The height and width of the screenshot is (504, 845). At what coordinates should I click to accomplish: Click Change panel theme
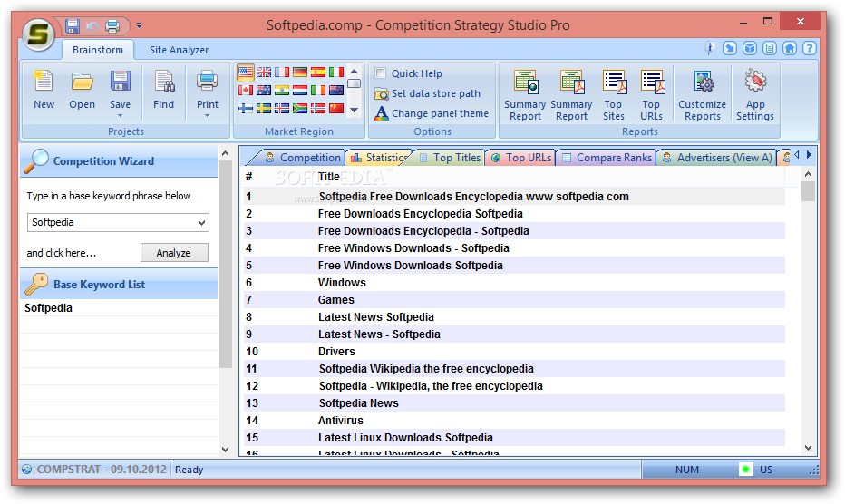pos(432,113)
